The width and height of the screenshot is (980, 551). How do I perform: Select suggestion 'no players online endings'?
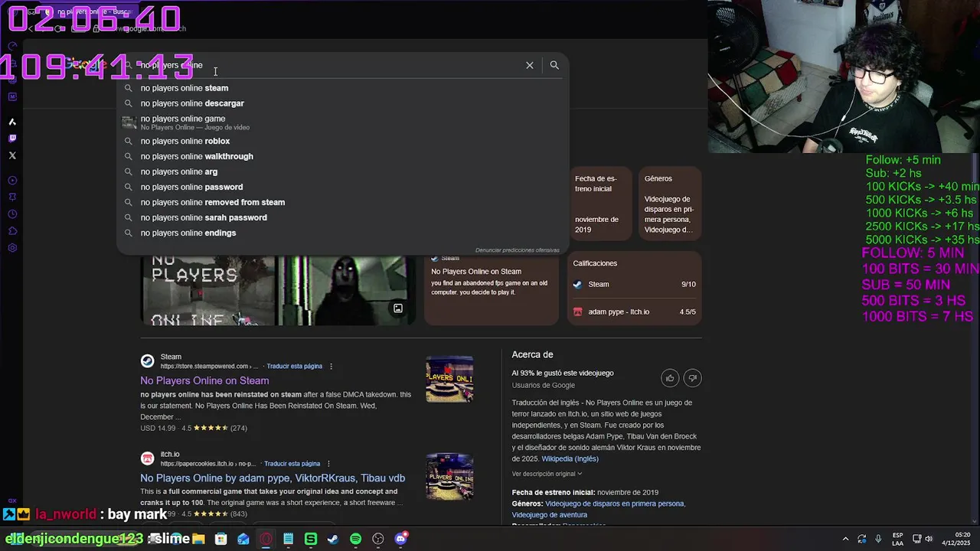343,233
